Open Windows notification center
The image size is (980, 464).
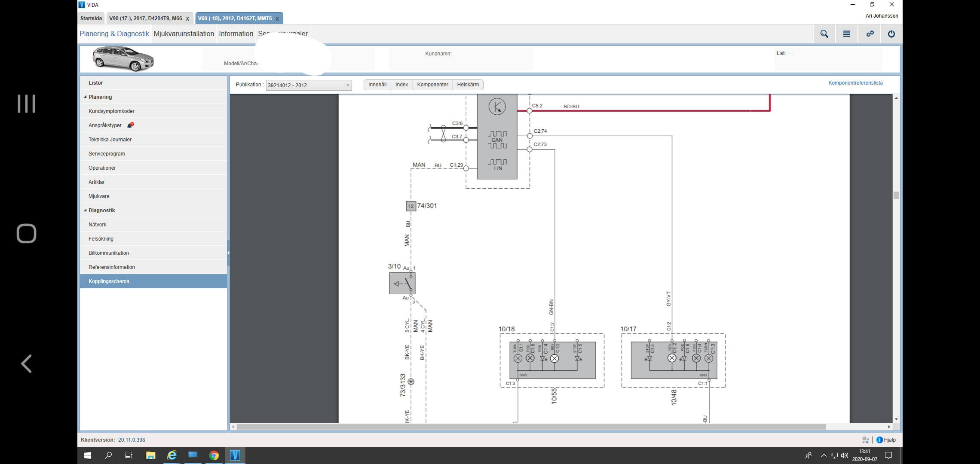[x=888, y=455]
